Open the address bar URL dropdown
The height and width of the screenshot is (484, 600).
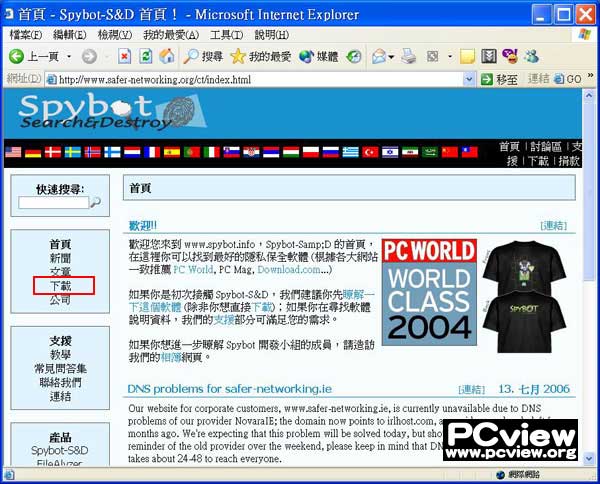[469, 79]
